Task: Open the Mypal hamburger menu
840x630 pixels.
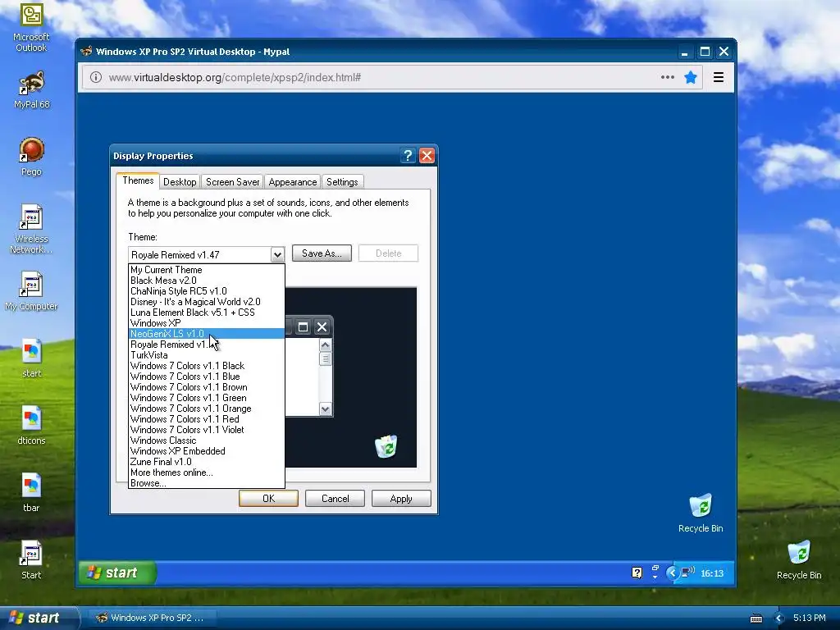Action: click(x=719, y=77)
